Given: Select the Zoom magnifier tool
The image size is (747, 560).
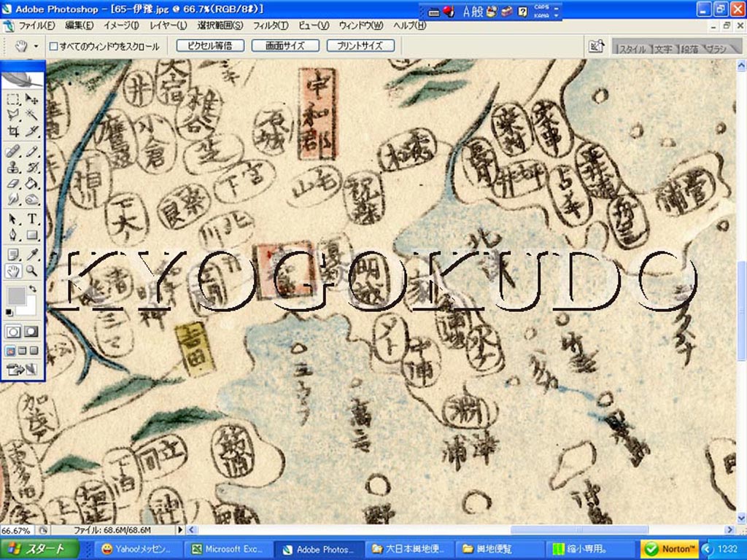Looking at the screenshot, I should (x=31, y=271).
